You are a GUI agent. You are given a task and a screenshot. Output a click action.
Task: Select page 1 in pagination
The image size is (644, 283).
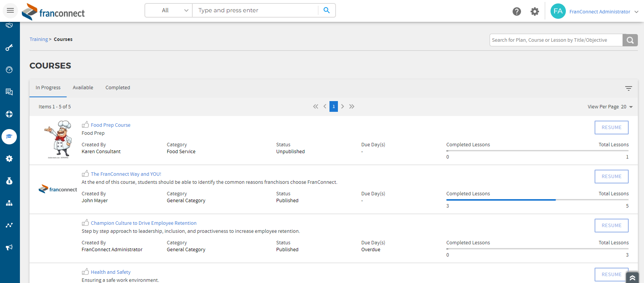pos(334,106)
